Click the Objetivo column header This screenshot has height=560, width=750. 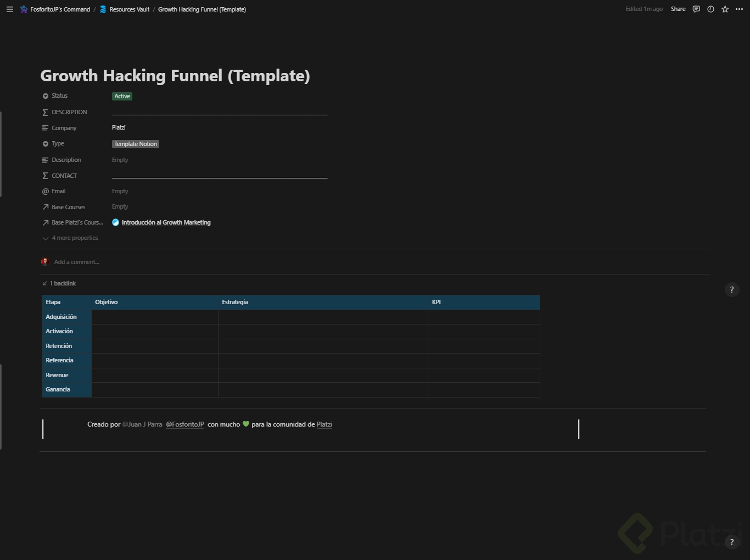coord(155,303)
